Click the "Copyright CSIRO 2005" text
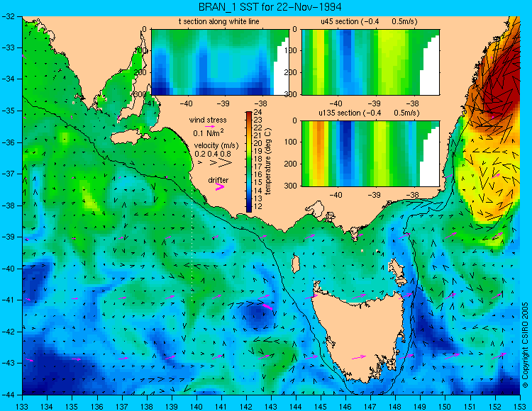Image resolution: width=532 pixels, height=411 pixels. (525, 345)
